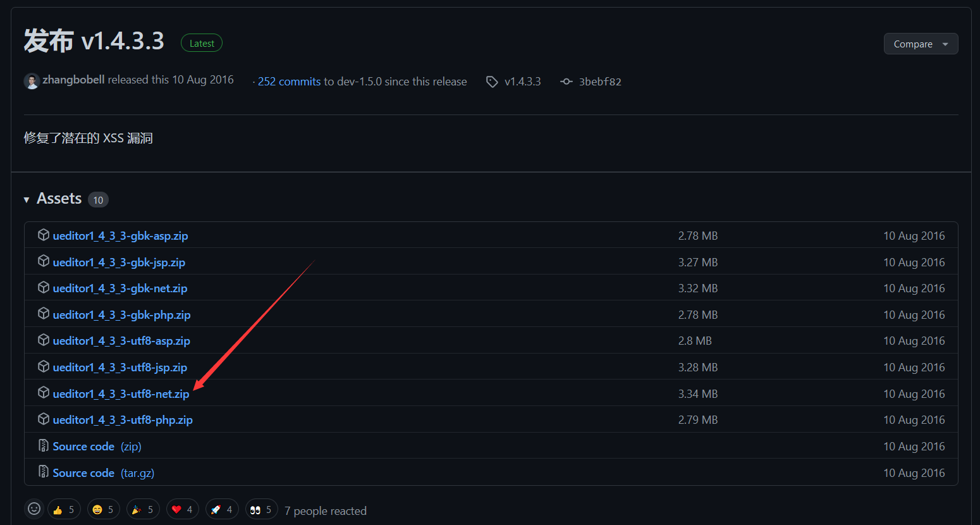Download ueditor1_4_3_3-utf8-php.zip
The width and height of the screenshot is (980, 525).
[123, 420]
